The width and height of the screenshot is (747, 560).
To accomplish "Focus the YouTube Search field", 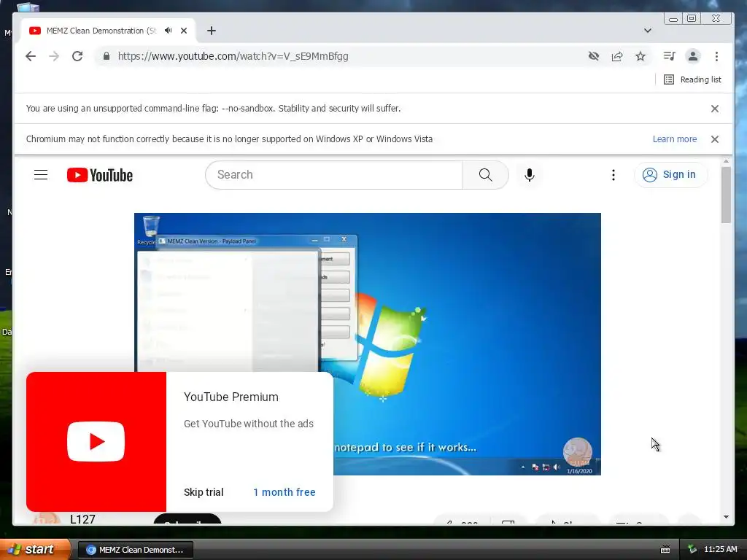I will click(x=334, y=175).
